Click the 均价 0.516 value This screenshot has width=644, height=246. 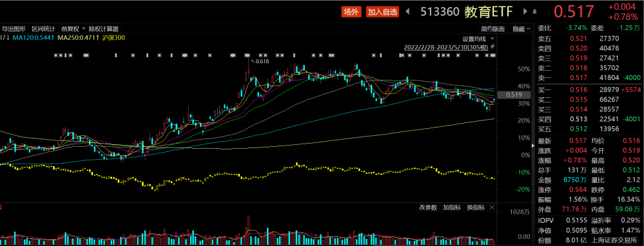point(632,140)
